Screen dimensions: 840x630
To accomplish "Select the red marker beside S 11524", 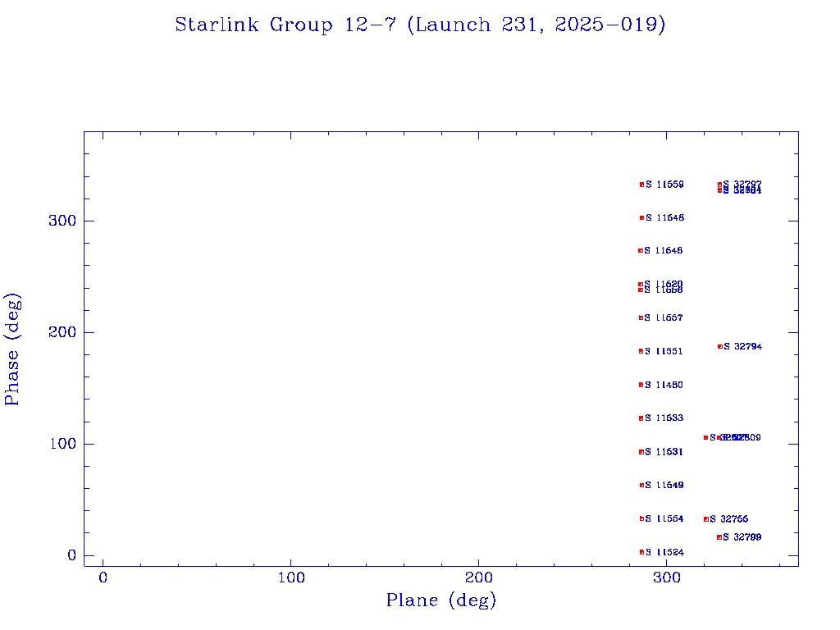I will 641,552.
